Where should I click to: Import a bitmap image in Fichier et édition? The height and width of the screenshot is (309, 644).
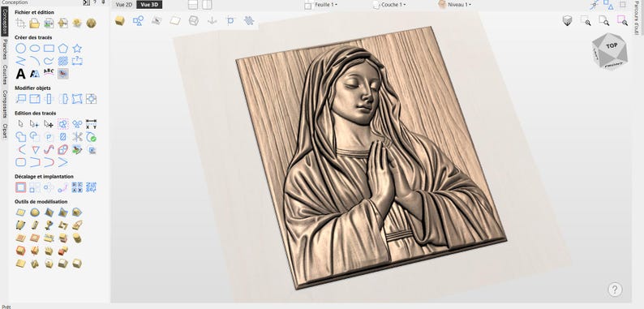coord(49,24)
